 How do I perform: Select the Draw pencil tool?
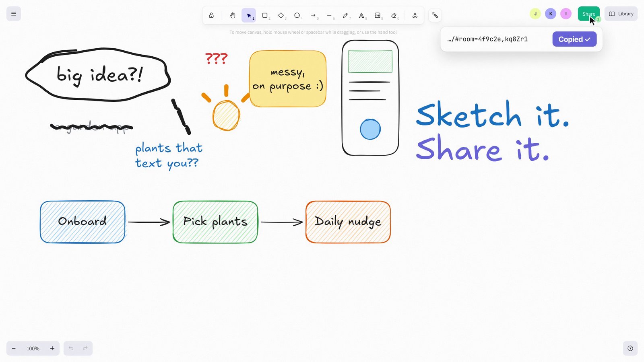[345, 15]
